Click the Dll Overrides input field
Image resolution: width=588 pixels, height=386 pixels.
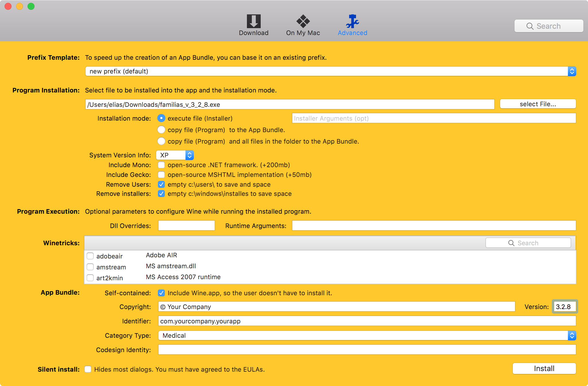coord(186,225)
